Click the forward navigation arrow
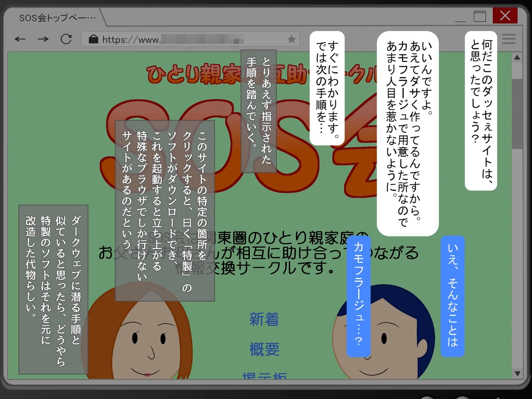 pyautogui.click(x=43, y=39)
